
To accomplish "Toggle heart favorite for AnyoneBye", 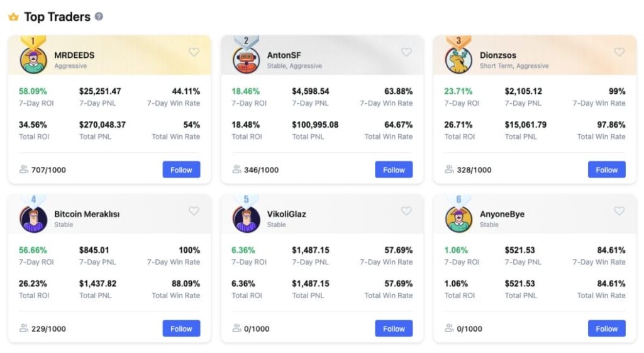I will (619, 211).
